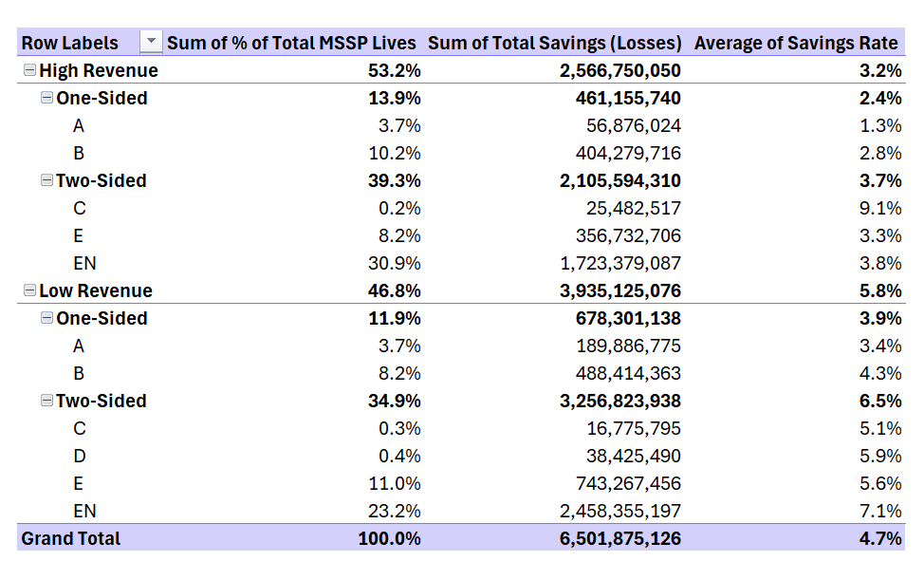
Task: Click the grand total savings value 6,501,875,126
Action: click(x=619, y=538)
